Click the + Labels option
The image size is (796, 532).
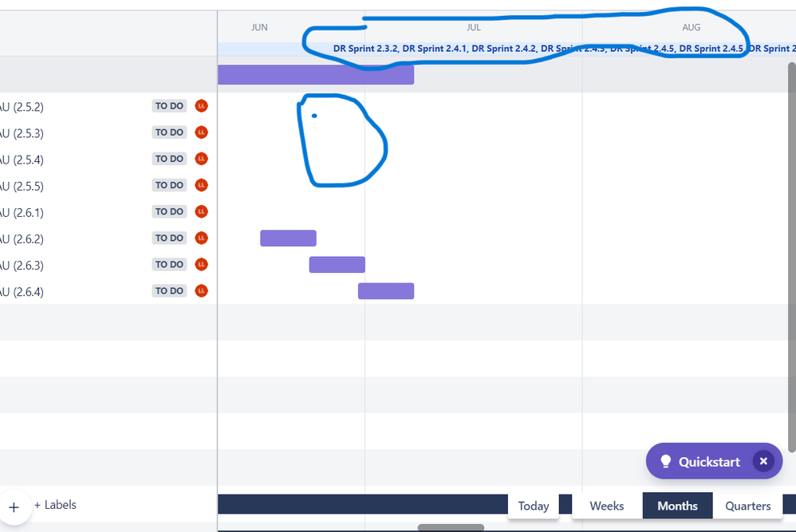click(55, 505)
